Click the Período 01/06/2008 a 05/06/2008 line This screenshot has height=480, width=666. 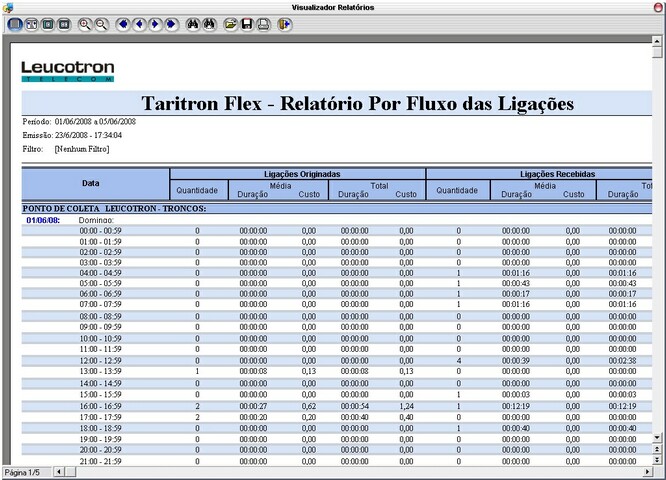coord(79,121)
